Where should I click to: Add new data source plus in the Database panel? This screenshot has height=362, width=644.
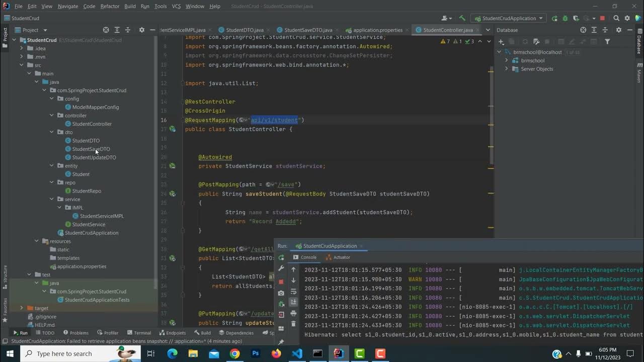[x=501, y=42]
